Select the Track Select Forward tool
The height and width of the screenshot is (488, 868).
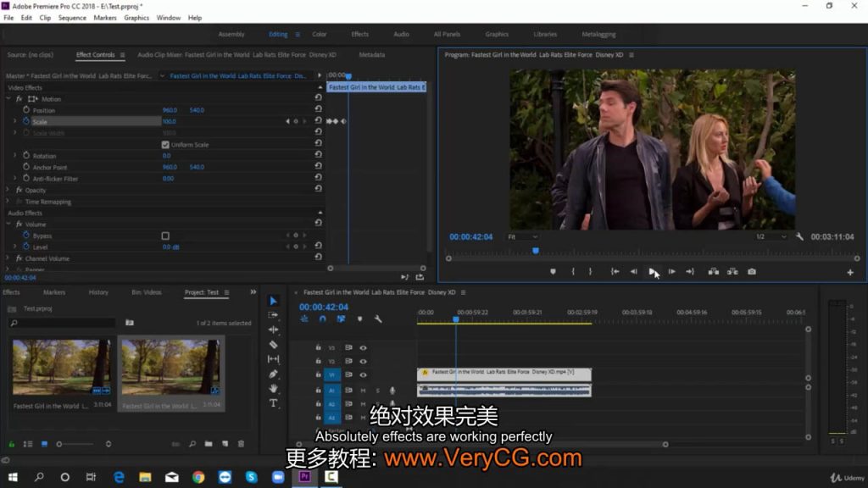[274, 315]
